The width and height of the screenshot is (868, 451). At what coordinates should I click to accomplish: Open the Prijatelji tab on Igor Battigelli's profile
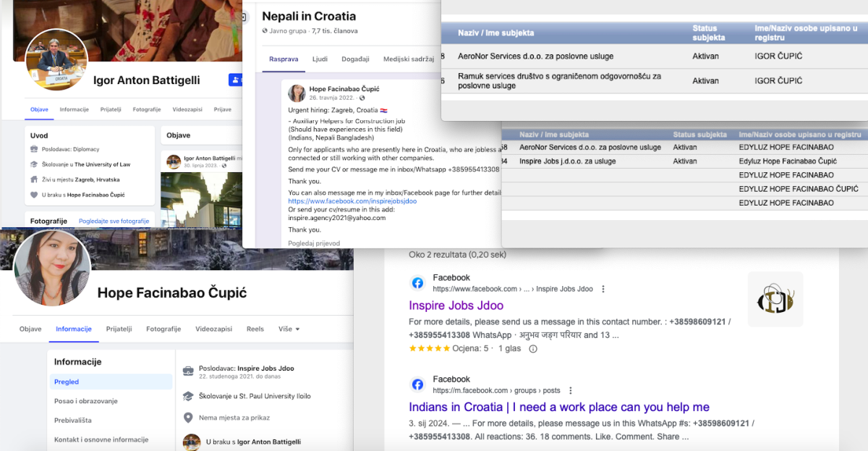pos(111,109)
